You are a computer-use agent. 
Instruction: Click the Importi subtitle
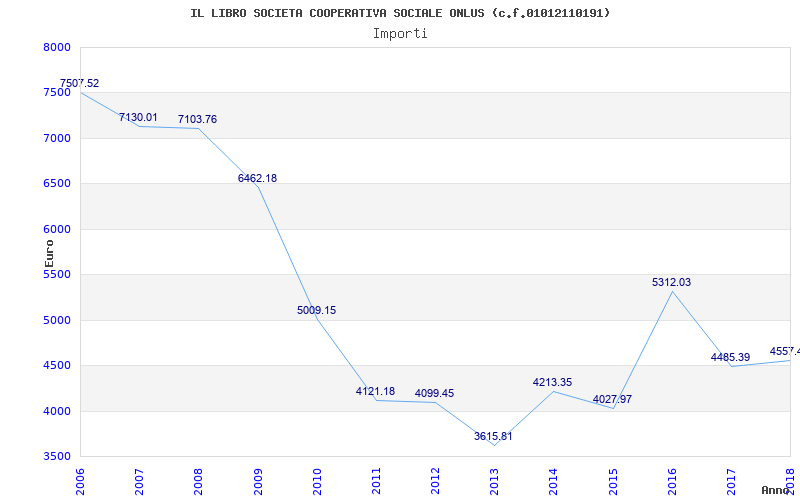(400, 34)
